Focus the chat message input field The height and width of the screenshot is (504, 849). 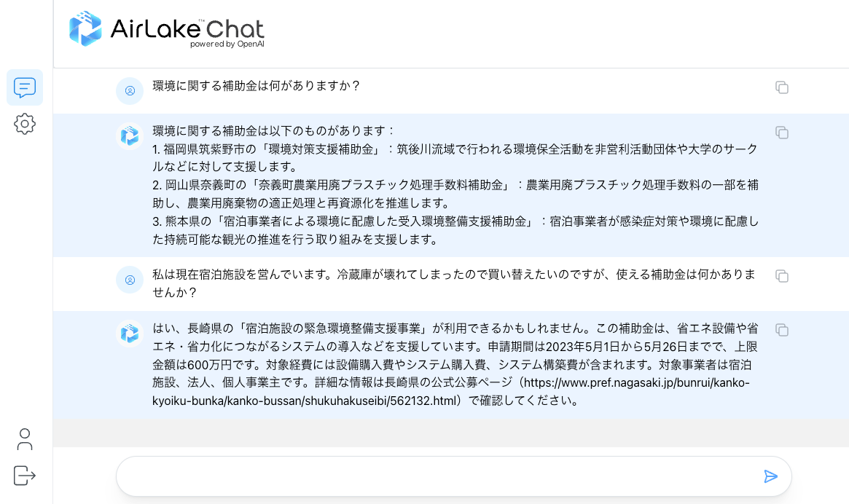(x=437, y=476)
